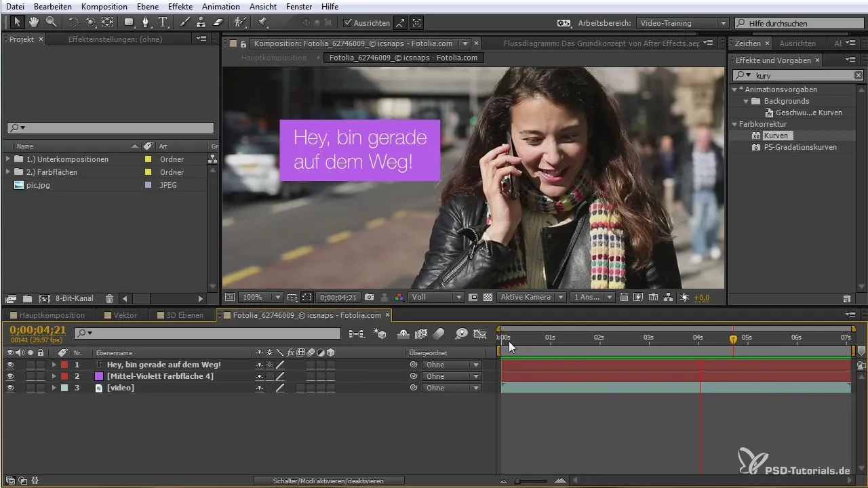
Task: Toggle solo box for Mittel-Violett Farbfläche 4 layer
Action: pyautogui.click(x=31, y=376)
